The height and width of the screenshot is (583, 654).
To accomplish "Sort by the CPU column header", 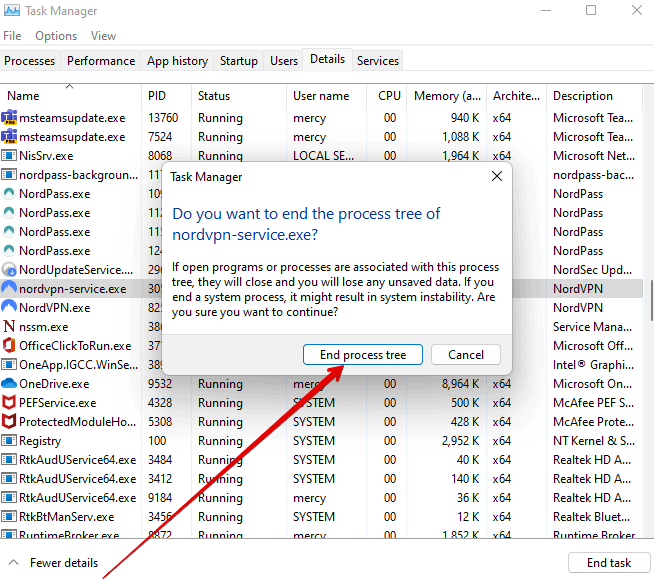I will [389, 96].
